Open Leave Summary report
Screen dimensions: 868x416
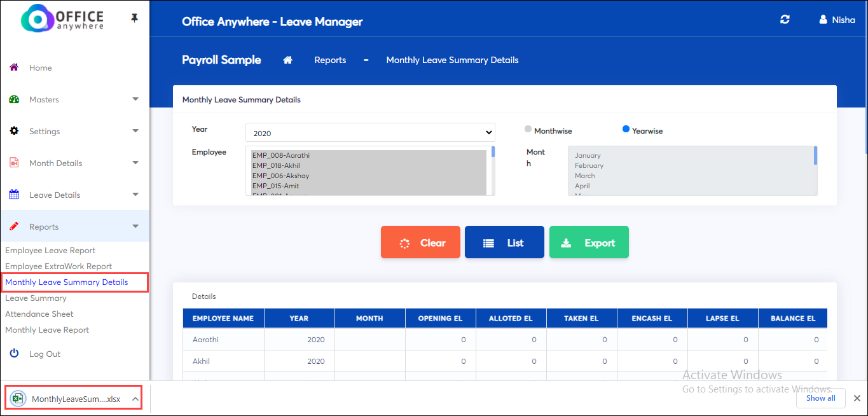click(36, 298)
